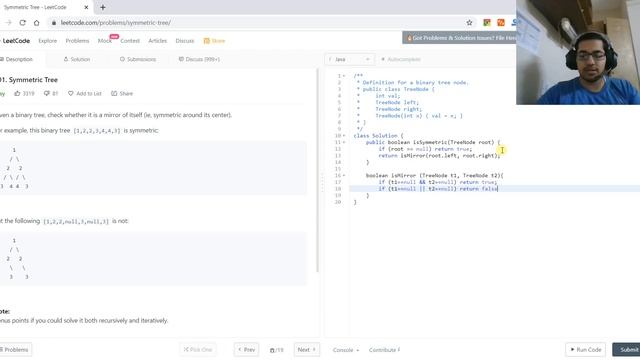Click the 'return isMirror(root.left, root.right);' line

pos(439,156)
